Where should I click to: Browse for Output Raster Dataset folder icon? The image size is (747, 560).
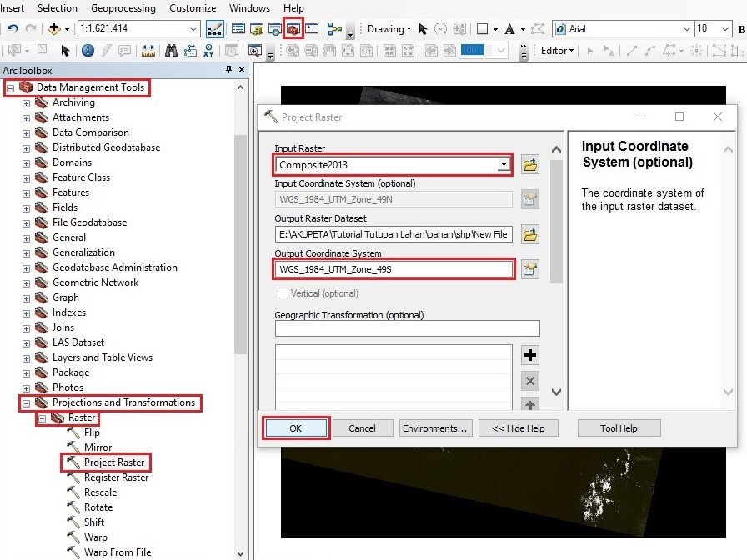pyautogui.click(x=530, y=234)
